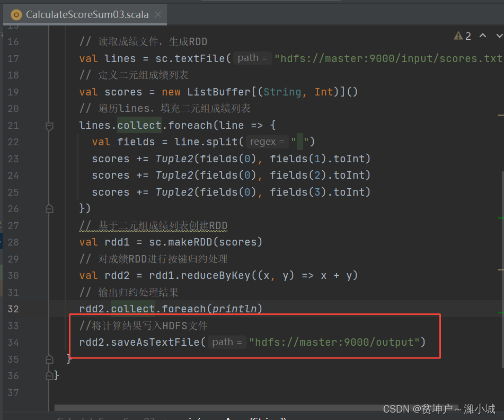This screenshot has height=420, width=504.
Task: Click line number 16 in the gutter
Action: coord(13,42)
